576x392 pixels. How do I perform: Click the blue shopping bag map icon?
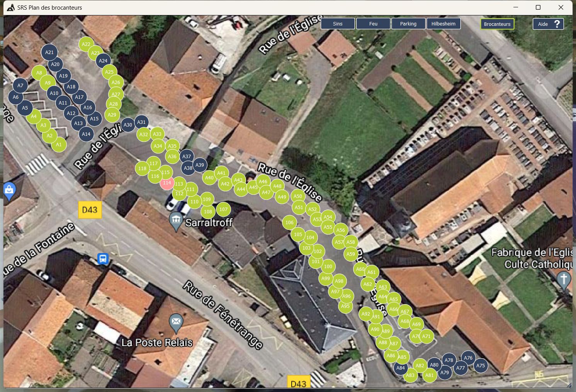point(9,191)
